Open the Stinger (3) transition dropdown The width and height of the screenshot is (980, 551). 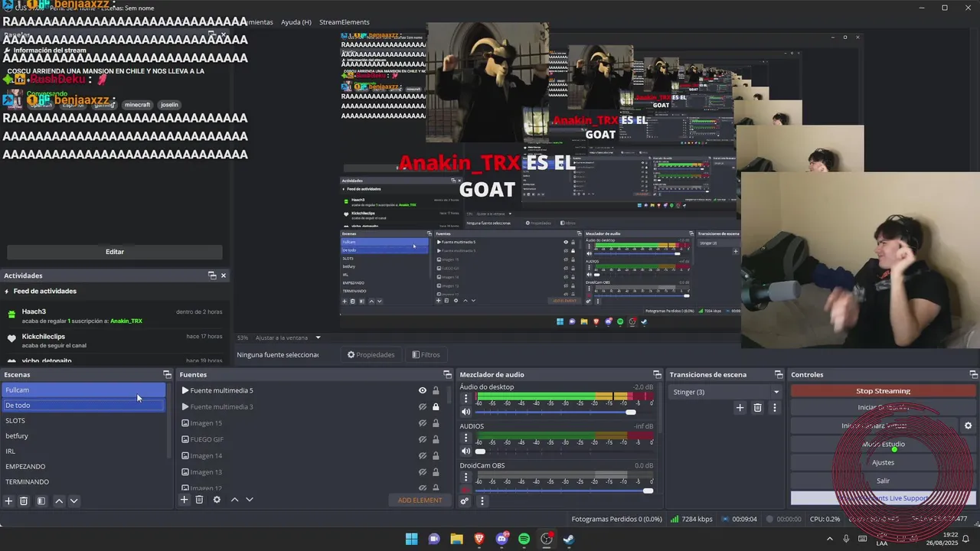724,392
